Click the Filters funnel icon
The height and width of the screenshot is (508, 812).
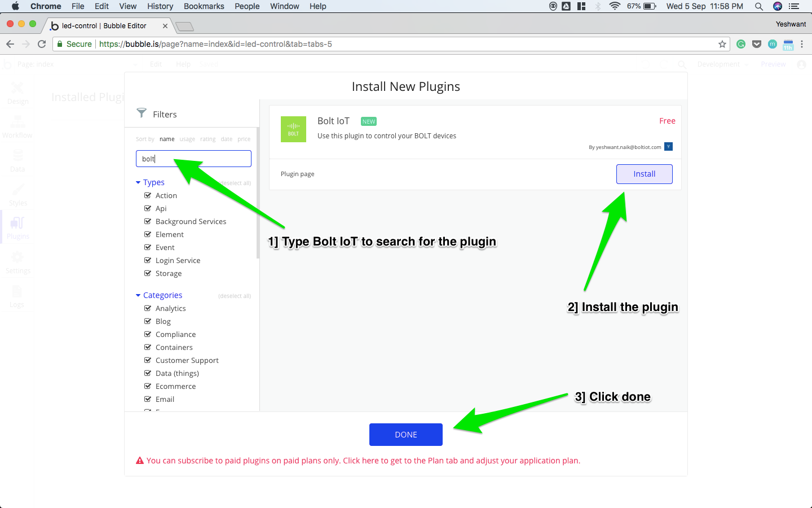[142, 113]
